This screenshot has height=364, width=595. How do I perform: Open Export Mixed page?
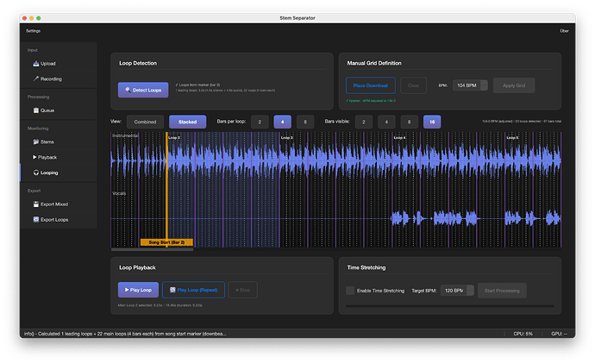54,204
